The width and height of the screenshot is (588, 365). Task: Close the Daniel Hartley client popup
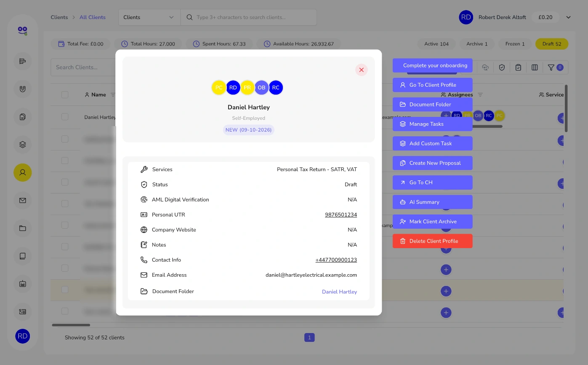click(x=361, y=70)
